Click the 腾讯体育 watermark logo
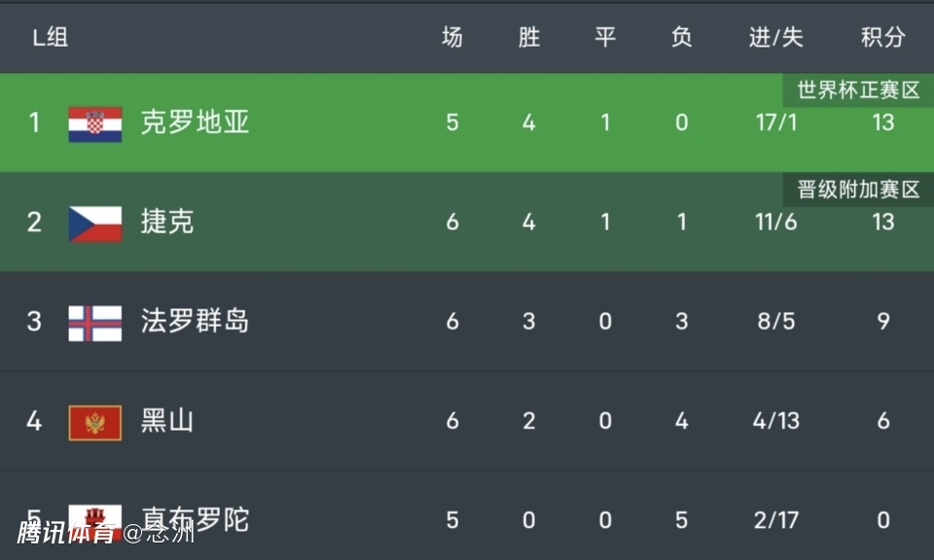 (68, 533)
